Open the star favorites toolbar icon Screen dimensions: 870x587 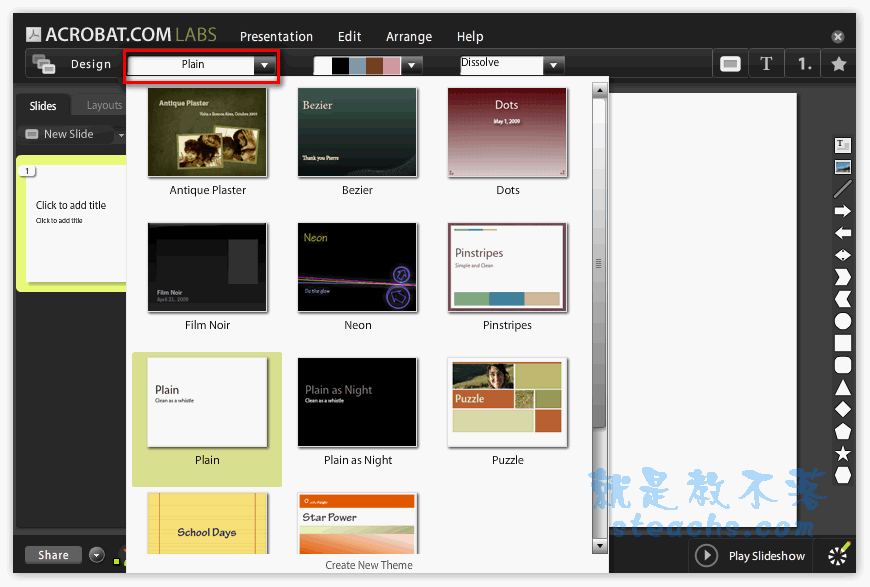click(x=838, y=64)
